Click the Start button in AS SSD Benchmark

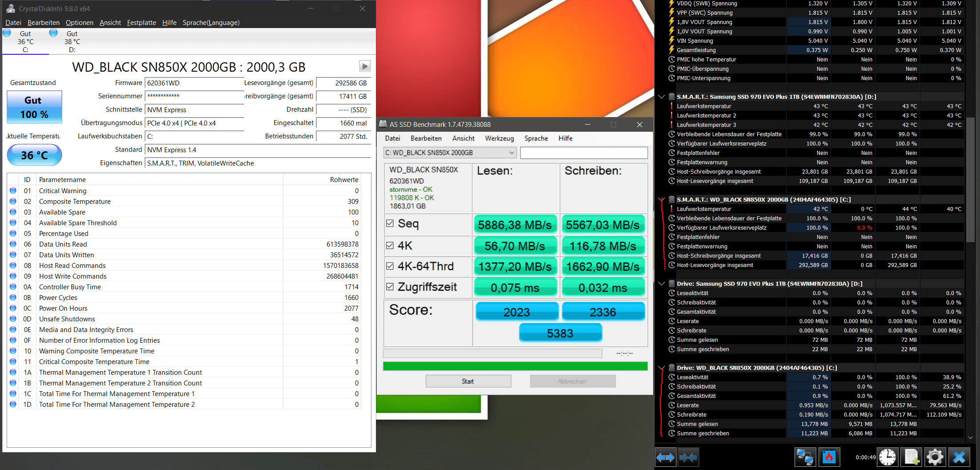[x=468, y=381]
